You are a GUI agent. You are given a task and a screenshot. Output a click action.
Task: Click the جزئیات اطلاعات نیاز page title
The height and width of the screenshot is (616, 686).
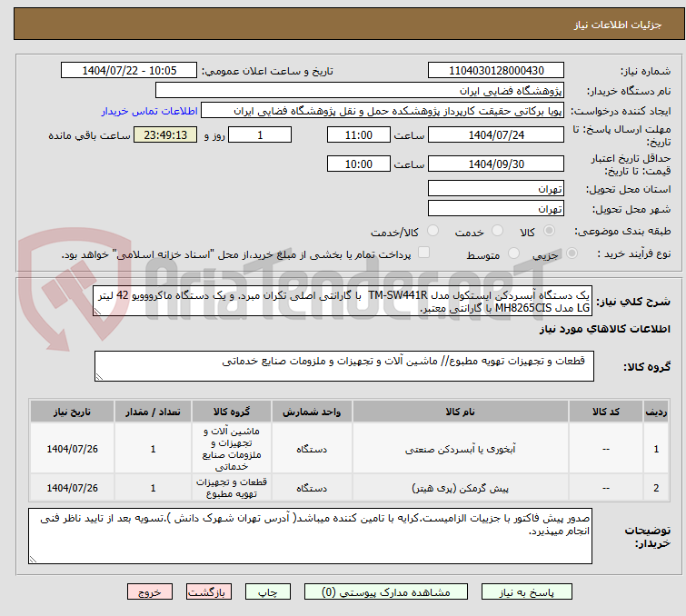[x=618, y=25]
